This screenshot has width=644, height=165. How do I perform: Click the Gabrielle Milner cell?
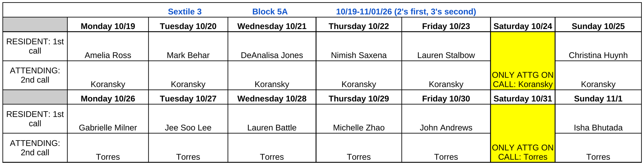click(x=108, y=119)
